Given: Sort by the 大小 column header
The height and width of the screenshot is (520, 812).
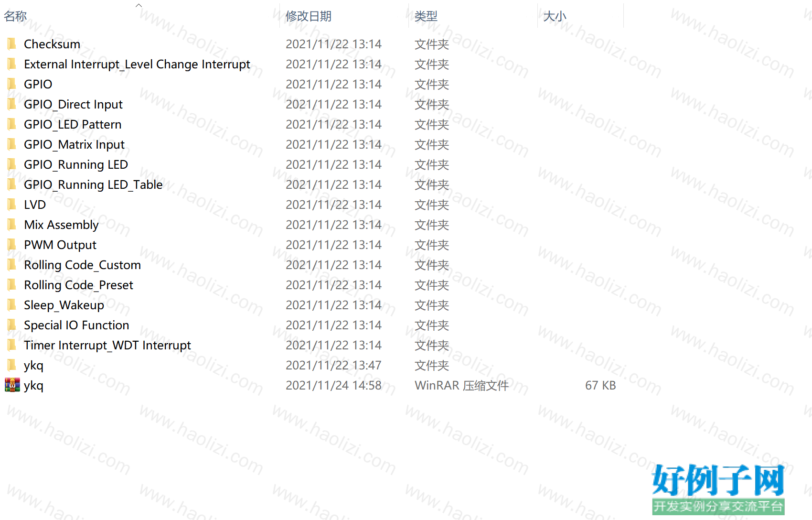Looking at the screenshot, I should point(555,16).
